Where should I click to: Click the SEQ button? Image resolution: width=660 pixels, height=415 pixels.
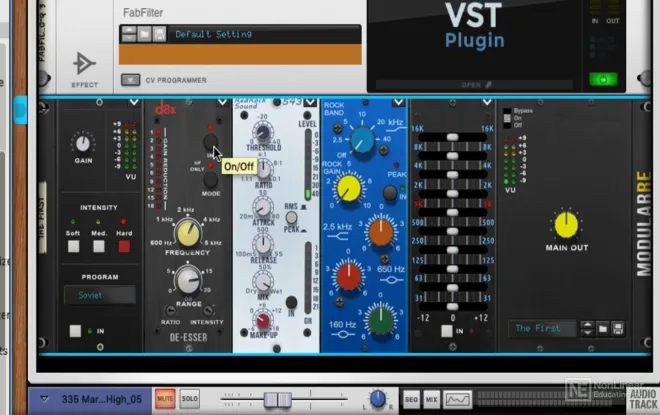tap(411, 399)
